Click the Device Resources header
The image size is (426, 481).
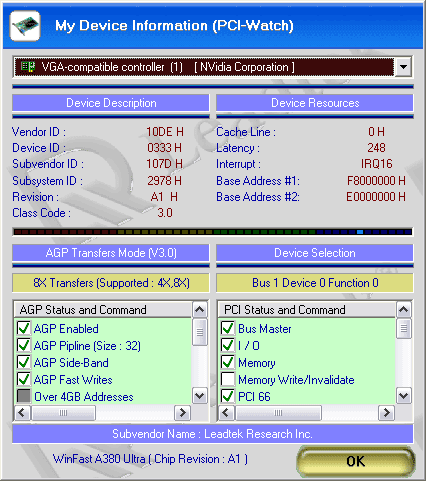click(315, 103)
